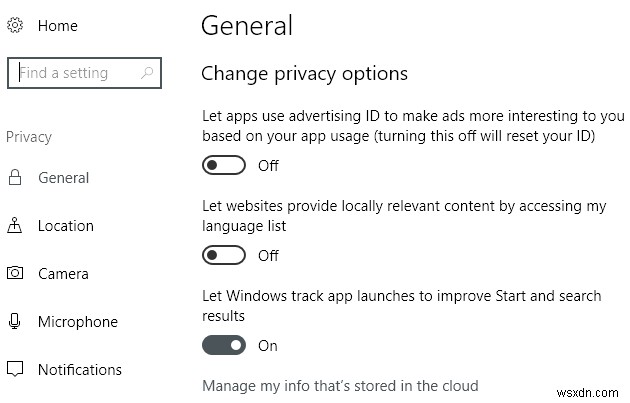This screenshot has height=403, width=630.
Task: Click the Home gear icon
Action: pyautogui.click(x=15, y=26)
